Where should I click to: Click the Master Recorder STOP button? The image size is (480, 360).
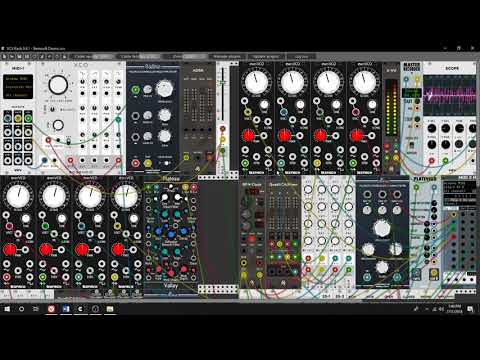click(x=417, y=119)
